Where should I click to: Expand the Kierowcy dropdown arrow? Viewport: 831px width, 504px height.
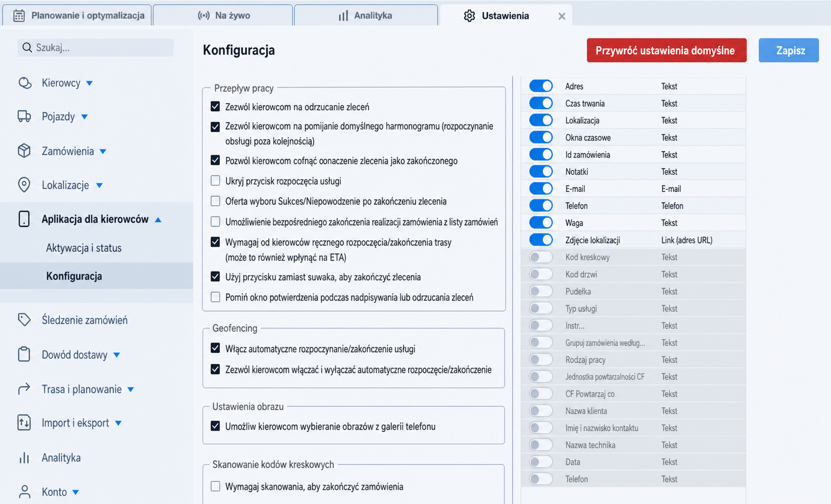[x=89, y=83]
